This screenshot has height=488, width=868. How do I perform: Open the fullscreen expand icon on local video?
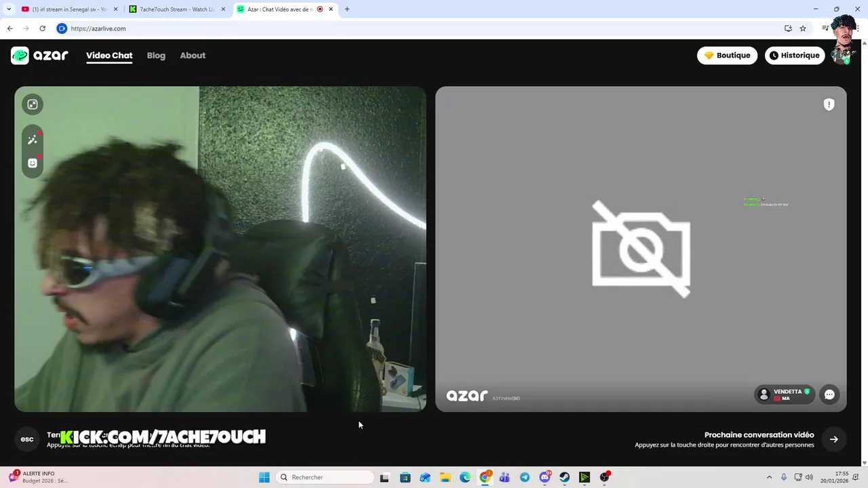(33, 104)
